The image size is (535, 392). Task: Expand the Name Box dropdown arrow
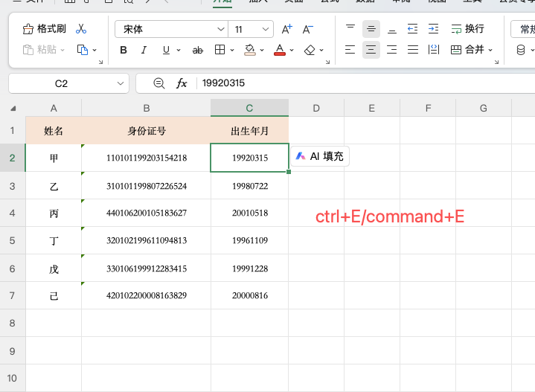click(x=121, y=83)
